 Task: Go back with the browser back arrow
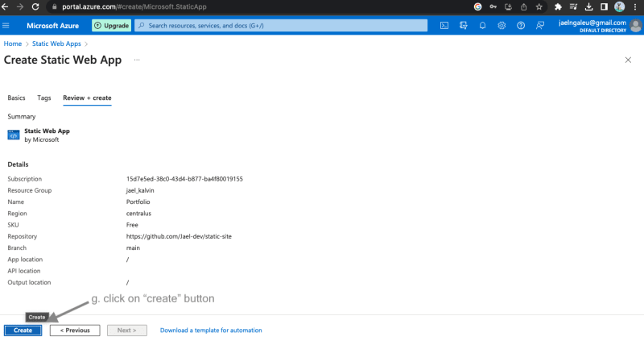pyautogui.click(x=5, y=6)
